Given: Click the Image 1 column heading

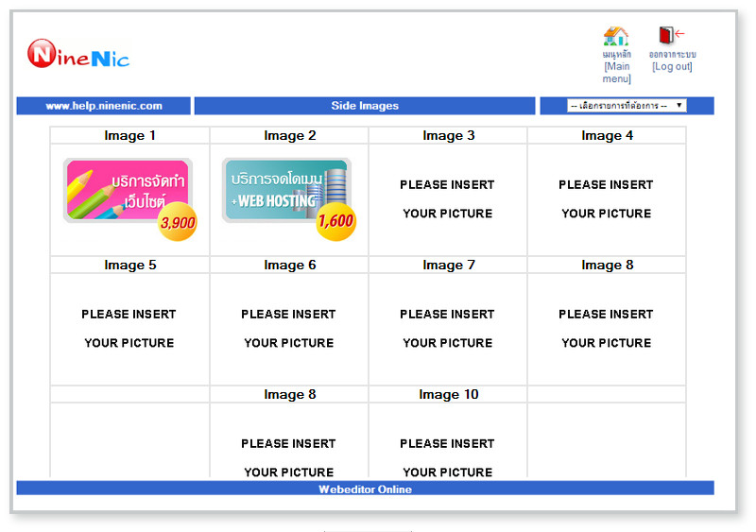Looking at the screenshot, I should click(x=129, y=136).
